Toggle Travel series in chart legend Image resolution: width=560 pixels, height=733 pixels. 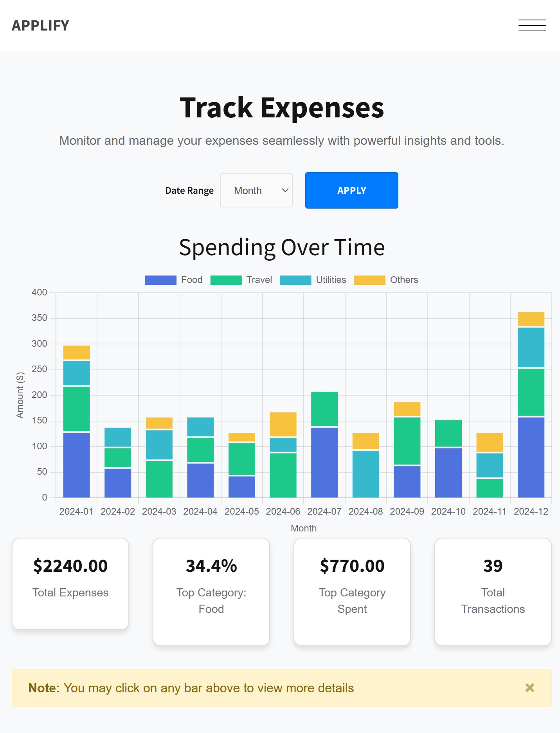[x=241, y=280]
